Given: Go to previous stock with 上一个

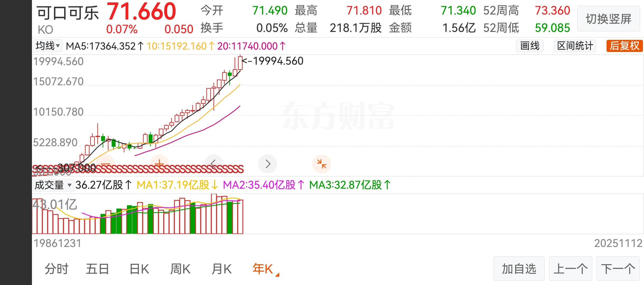Looking at the screenshot, I should 570,269.
